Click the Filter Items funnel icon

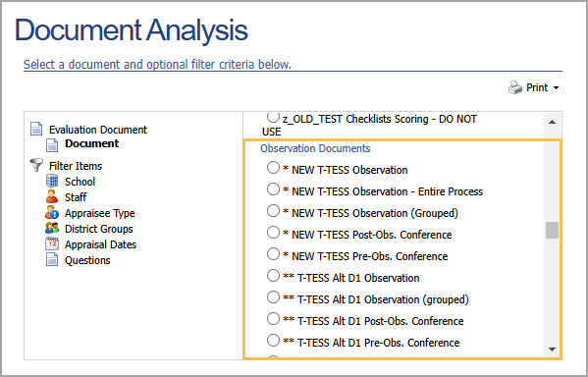click(36, 165)
